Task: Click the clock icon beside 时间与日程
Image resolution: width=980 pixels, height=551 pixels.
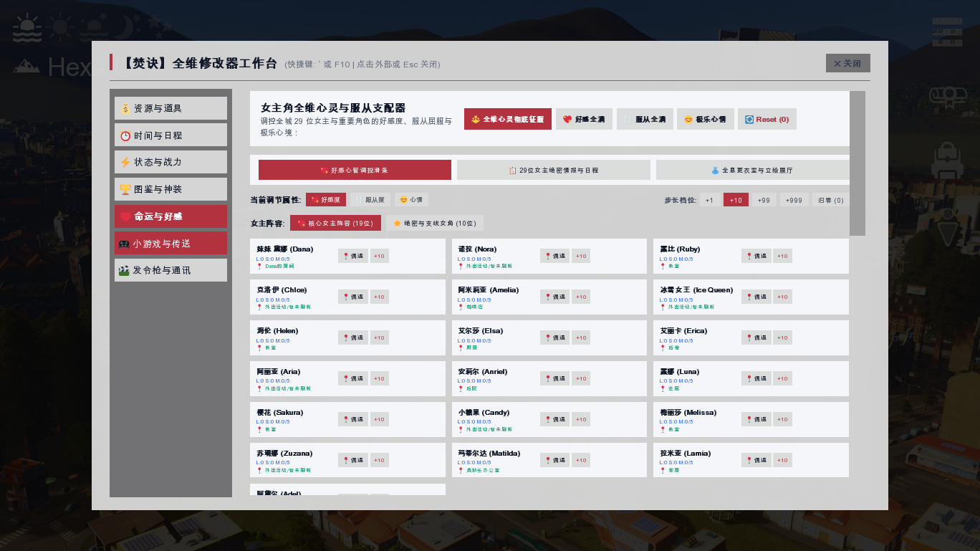Action: (125, 135)
